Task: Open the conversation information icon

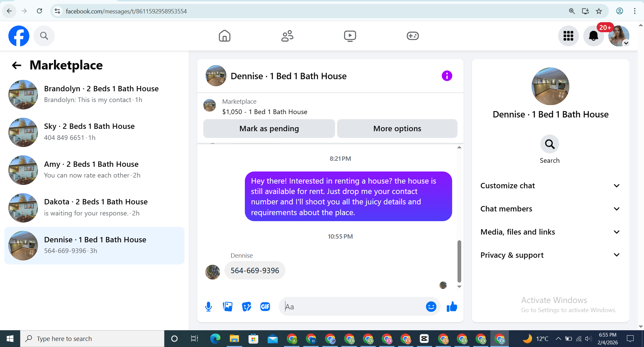Action: (x=447, y=76)
